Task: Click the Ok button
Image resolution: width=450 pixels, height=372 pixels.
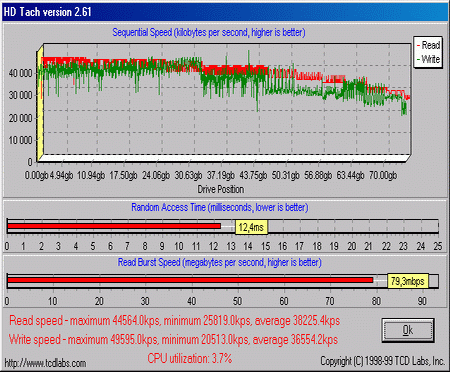Action: 408,330
